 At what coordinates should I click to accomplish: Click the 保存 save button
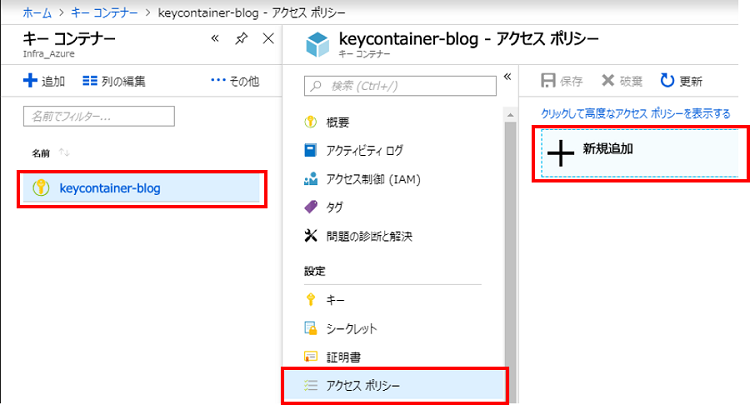(x=562, y=81)
